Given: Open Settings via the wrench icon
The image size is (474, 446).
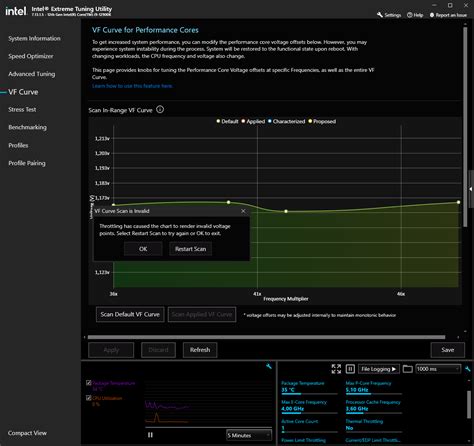Looking at the screenshot, I should click(x=389, y=15).
